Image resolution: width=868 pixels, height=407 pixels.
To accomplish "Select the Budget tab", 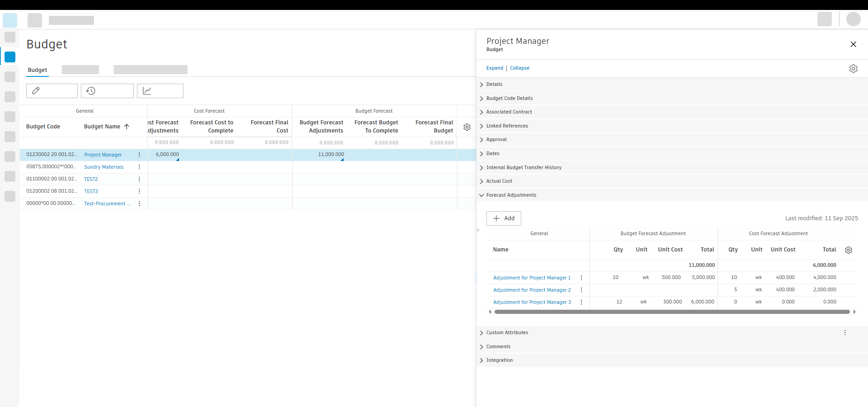I will tap(38, 70).
